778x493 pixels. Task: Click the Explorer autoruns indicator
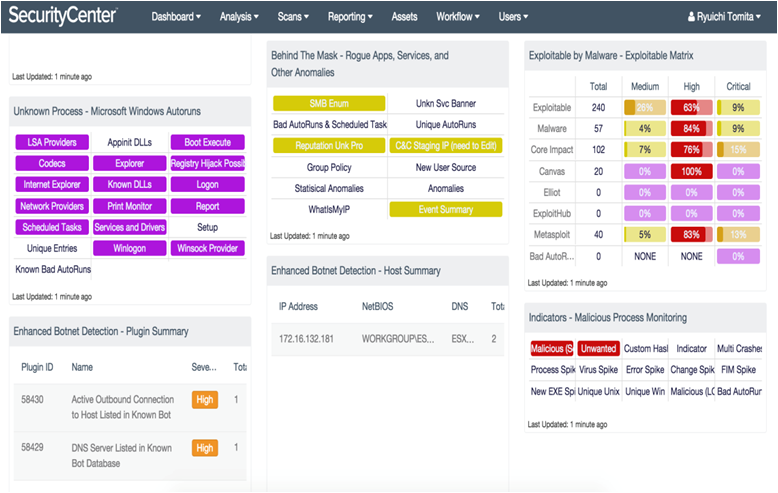pyautogui.click(x=130, y=163)
